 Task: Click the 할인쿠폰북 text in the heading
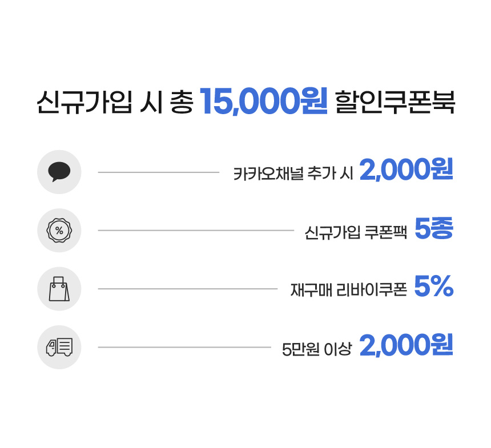click(396, 102)
